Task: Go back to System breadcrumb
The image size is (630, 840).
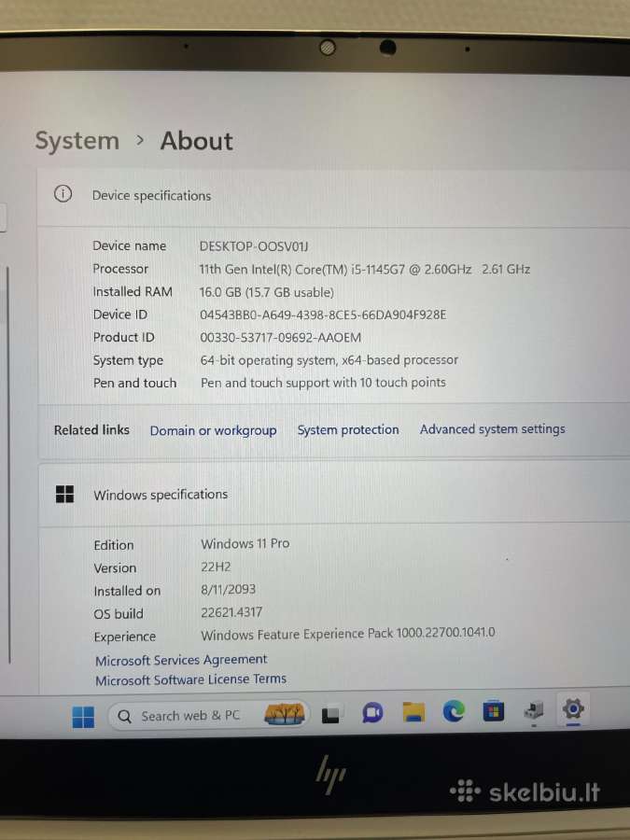Action: coord(77,141)
